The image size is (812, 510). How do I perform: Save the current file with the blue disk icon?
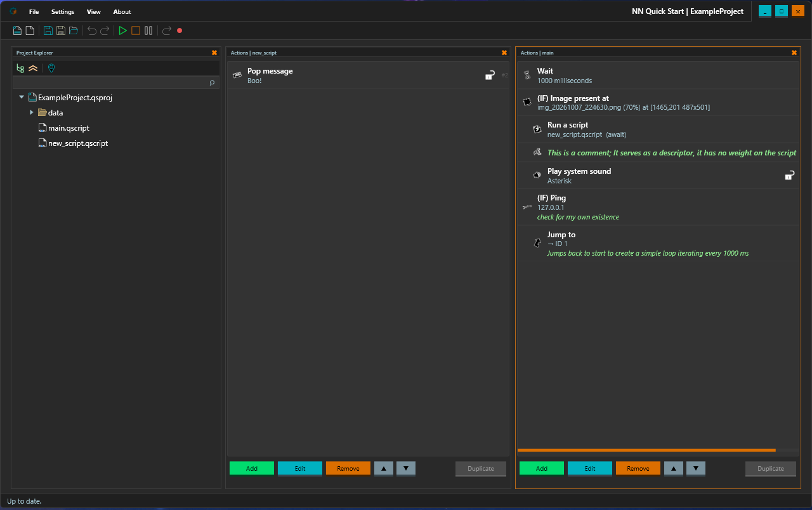pyautogui.click(x=48, y=30)
